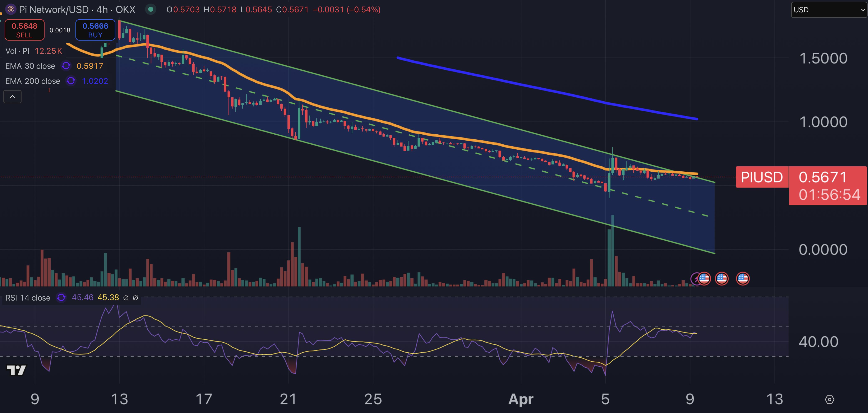The height and width of the screenshot is (413, 868).
Task: Click the red PIUSD price label
Action: [x=762, y=177]
